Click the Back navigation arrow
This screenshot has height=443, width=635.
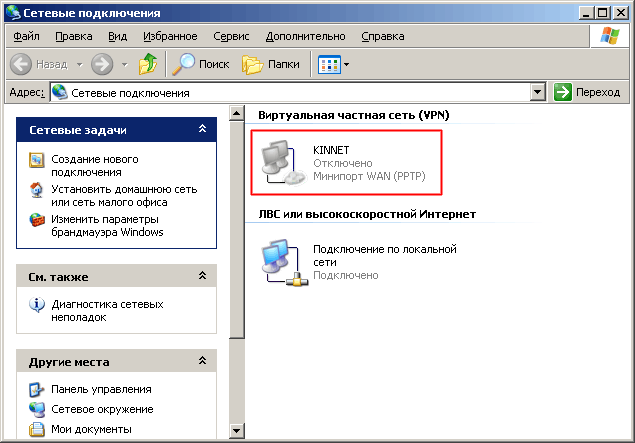(x=23, y=64)
